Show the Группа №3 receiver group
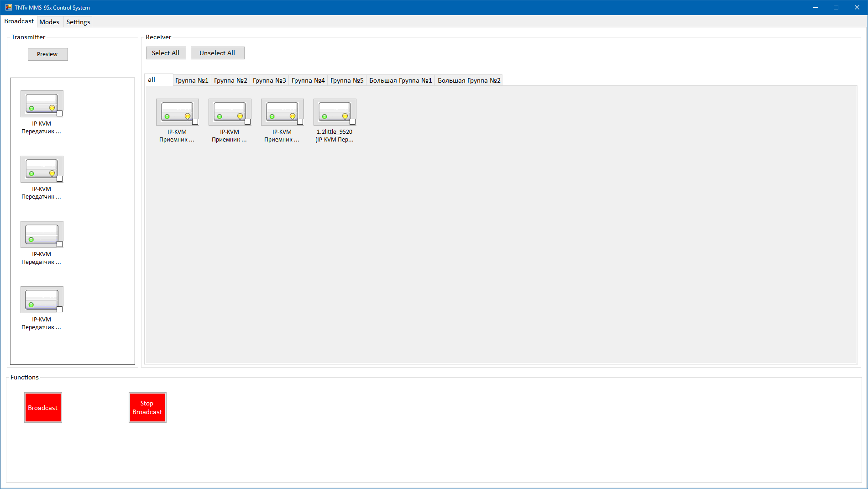The height and width of the screenshot is (489, 868). (269, 80)
